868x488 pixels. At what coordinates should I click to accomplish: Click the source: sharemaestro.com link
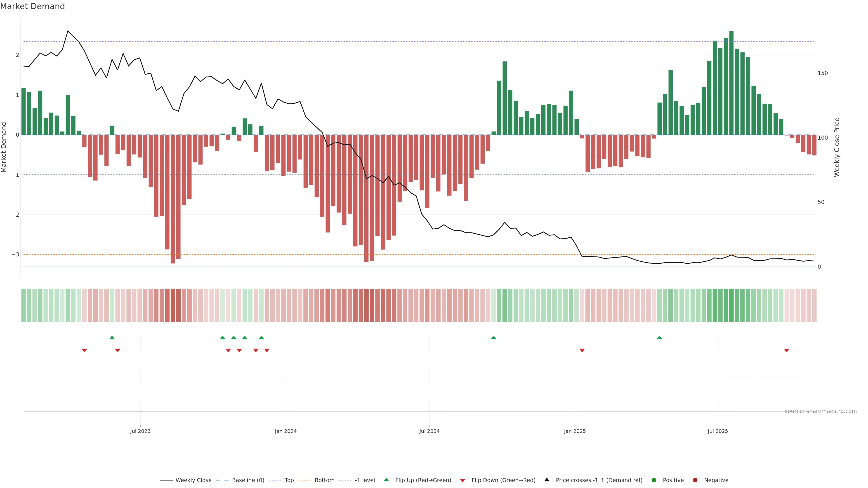[x=821, y=411]
